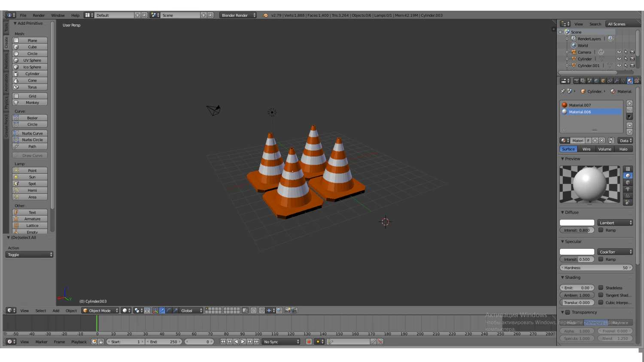Enable the Tangent Shading checkbox
The height and width of the screenshot is (362, 644).
coord(601,295)
